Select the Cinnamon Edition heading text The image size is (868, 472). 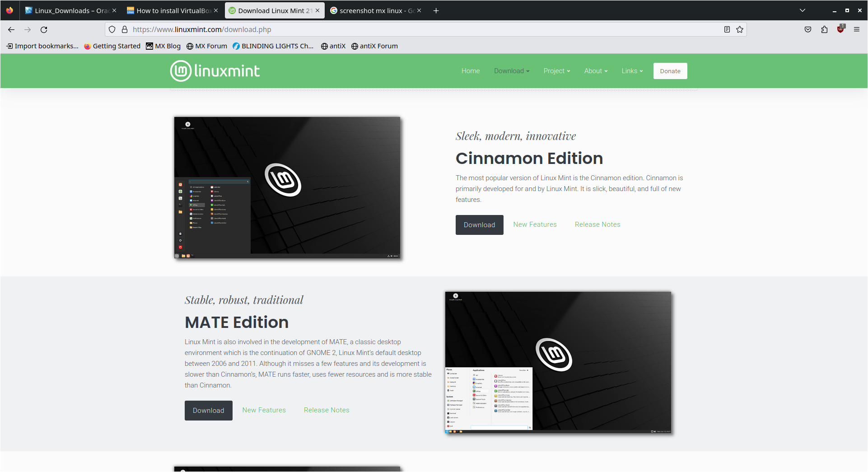click(x=529, y=159)
